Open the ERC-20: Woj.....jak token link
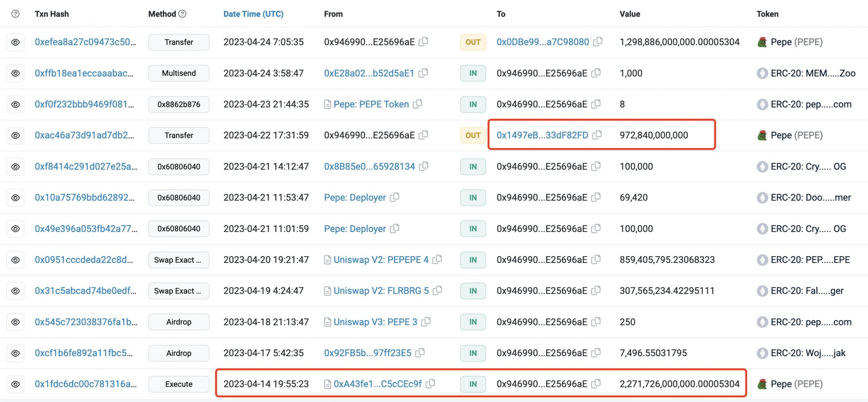Image resolution: width=868 pixels, height=402 pixels. (x=808, y=353)
